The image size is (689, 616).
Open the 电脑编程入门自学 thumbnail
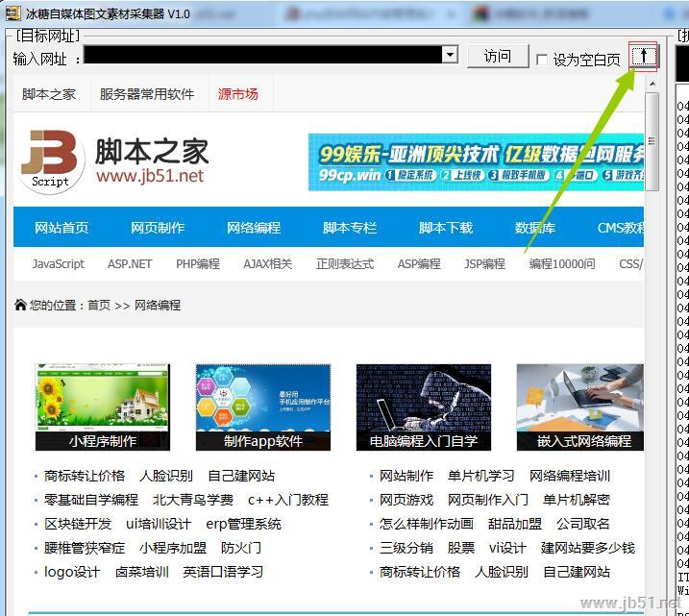point(423,407)
